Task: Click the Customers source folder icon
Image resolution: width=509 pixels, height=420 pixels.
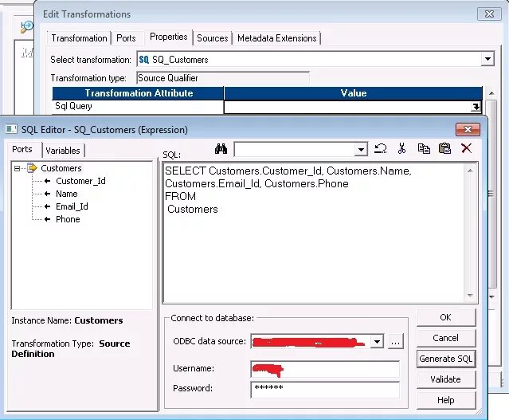Action: click(32, 168)
